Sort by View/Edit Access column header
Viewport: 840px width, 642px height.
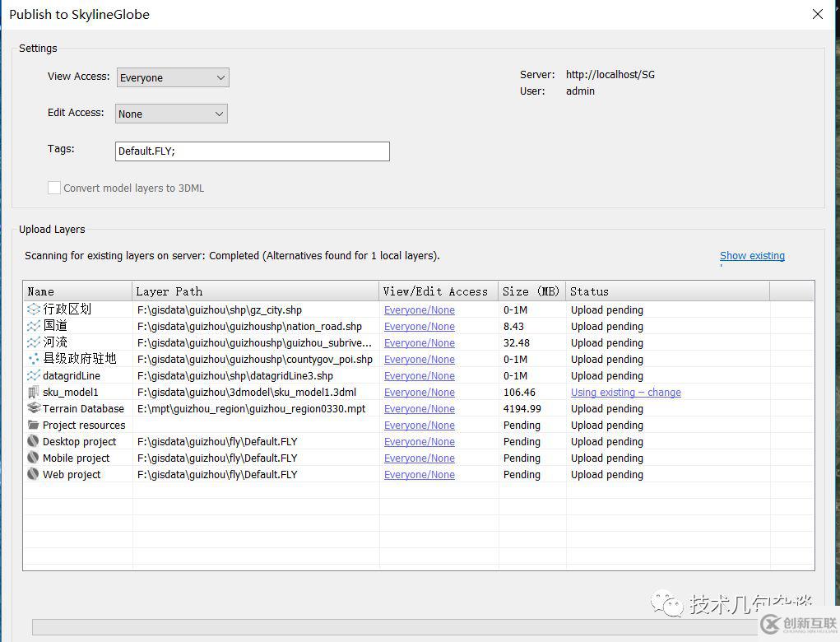click(439, 291)
